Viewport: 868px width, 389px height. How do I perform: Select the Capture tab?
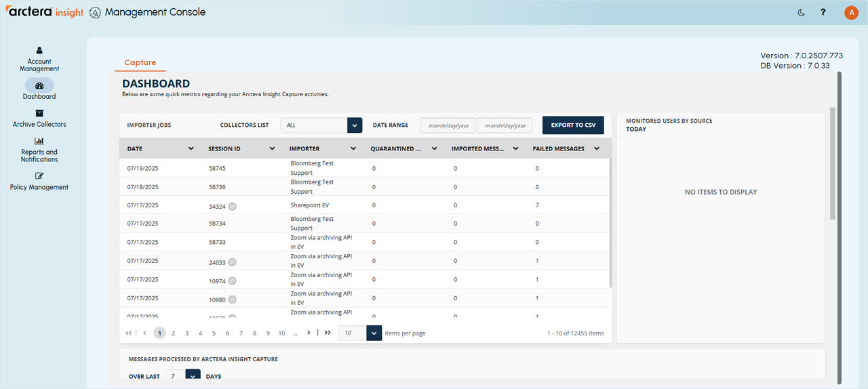(140, 62)
